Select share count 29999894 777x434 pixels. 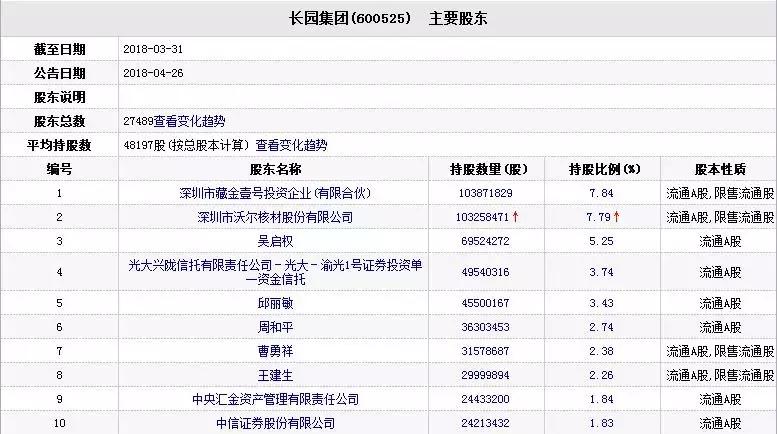(486, 375)
